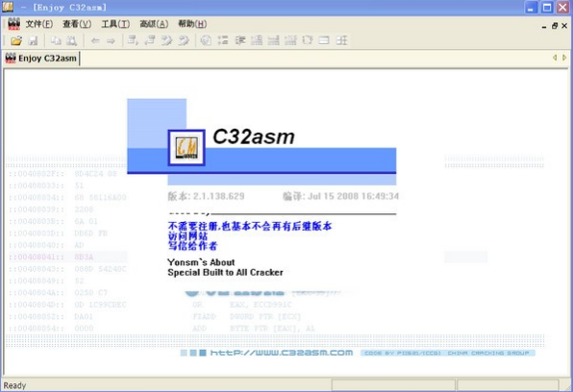Viewport: 573px width, 392px height.
Task: Click the split window pane toolbar icon
Action: (324, 40)
